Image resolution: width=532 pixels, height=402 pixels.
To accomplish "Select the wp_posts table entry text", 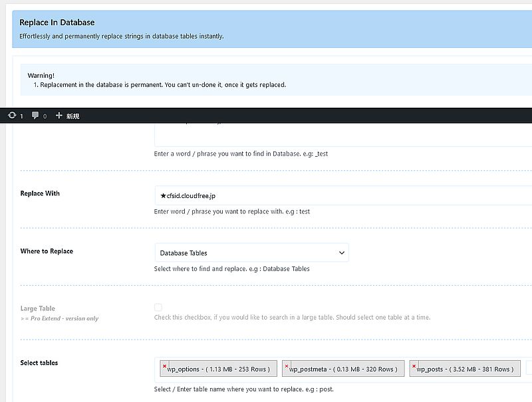I will click(x=465, y=369).
